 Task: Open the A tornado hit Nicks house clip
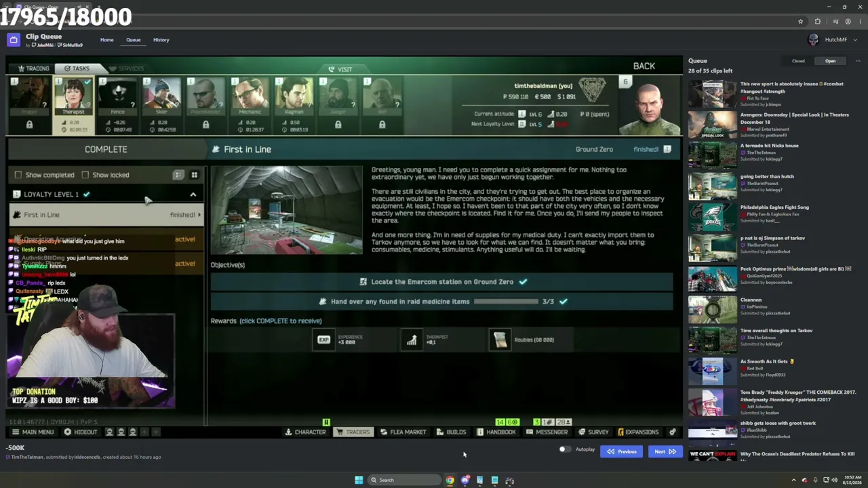(x=774, y=155)
